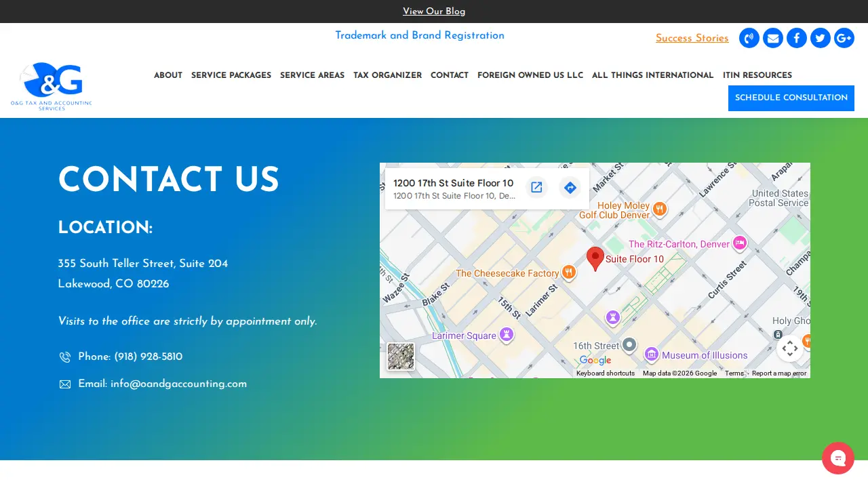The image size is (868, 488).
Task: Click Report a map error link
Action: point(779,373)
